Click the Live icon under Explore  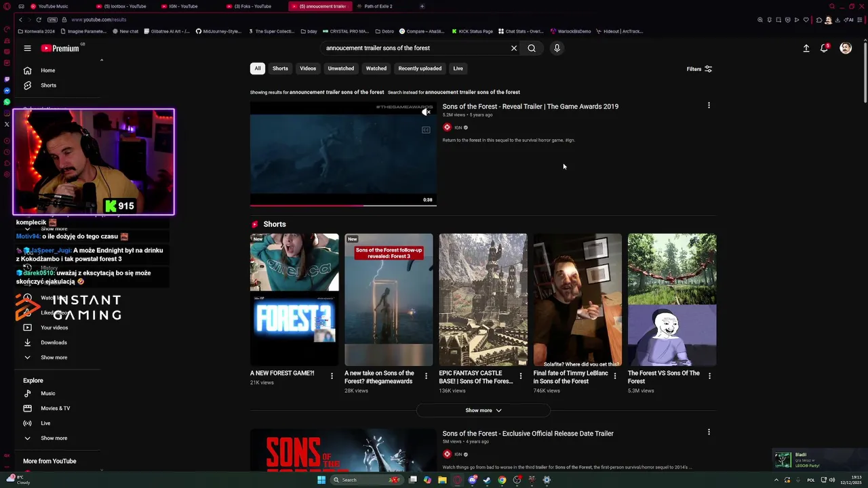coord(27,423)
